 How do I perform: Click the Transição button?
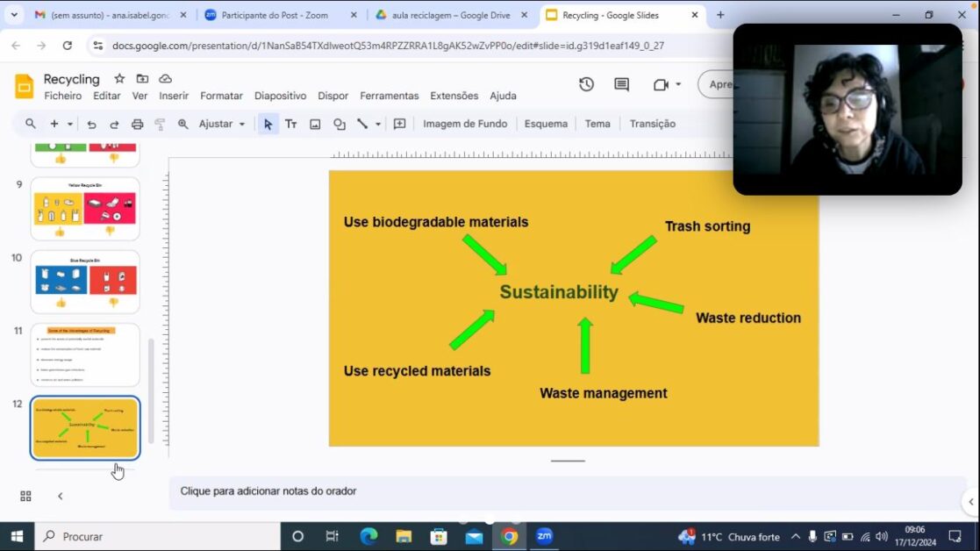tap(652, 125)
